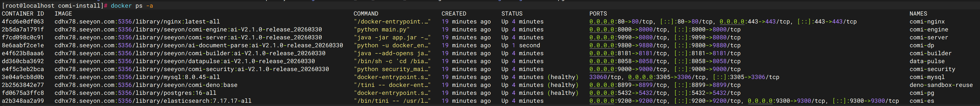This screenshot has width=980, height=106.
Task: Click the container ID 8e6aabf2ce1e
Action: [23, 46]
